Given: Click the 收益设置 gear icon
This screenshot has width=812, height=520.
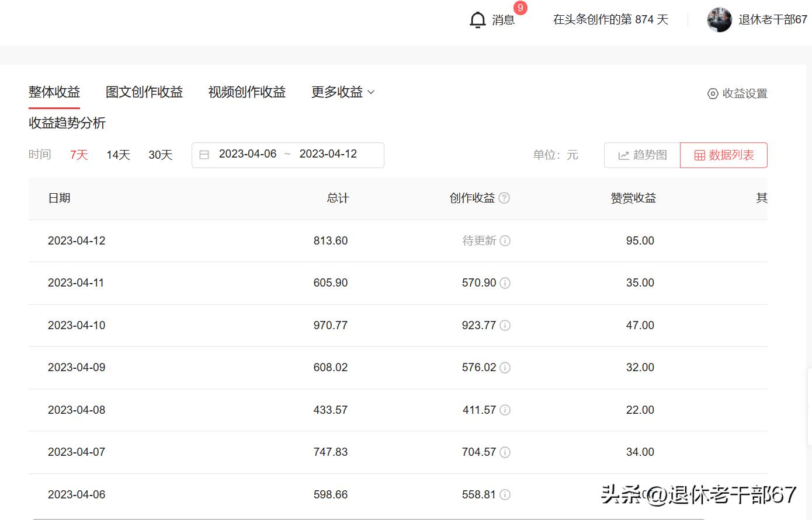Looking at the screenshot, I should click(712, 93).
